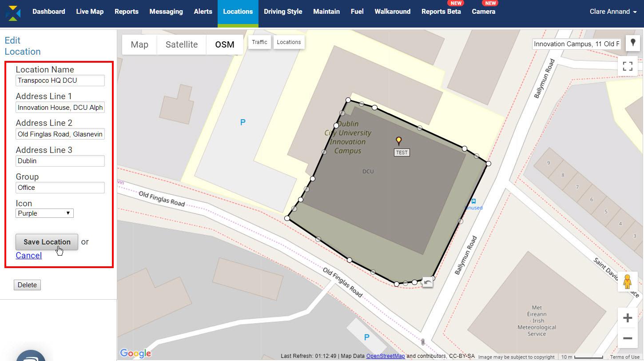644x361 pixels.
Task: Open Messaging section
Action: (x=166, y=12)
